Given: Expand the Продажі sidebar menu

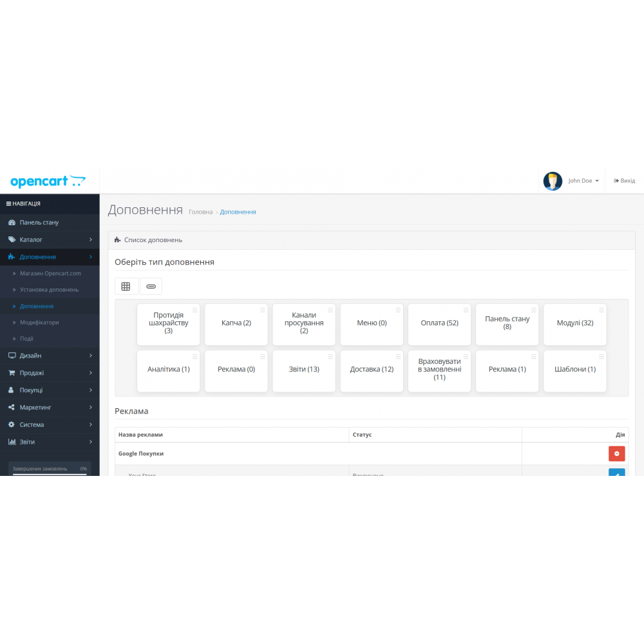Looking at the screenshot, I should [x=32, y=373].
